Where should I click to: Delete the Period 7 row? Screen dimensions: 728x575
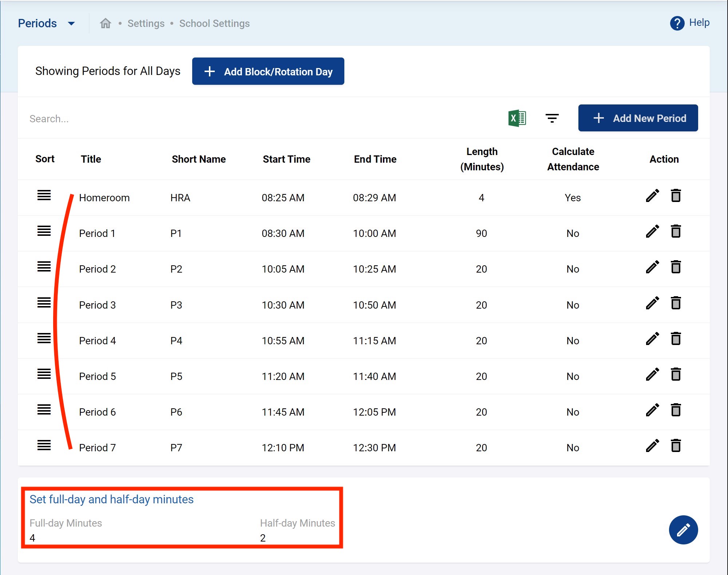(x=676, y=446)
